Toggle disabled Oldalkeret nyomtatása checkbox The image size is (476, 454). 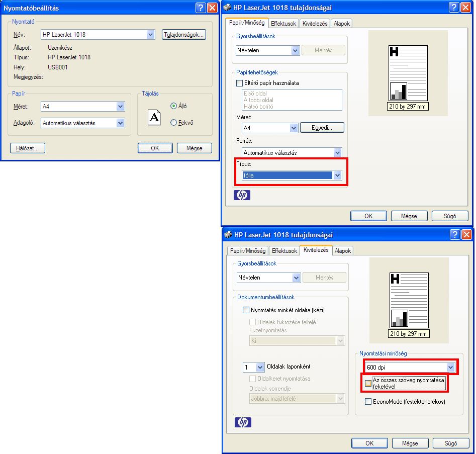[252, 379]
